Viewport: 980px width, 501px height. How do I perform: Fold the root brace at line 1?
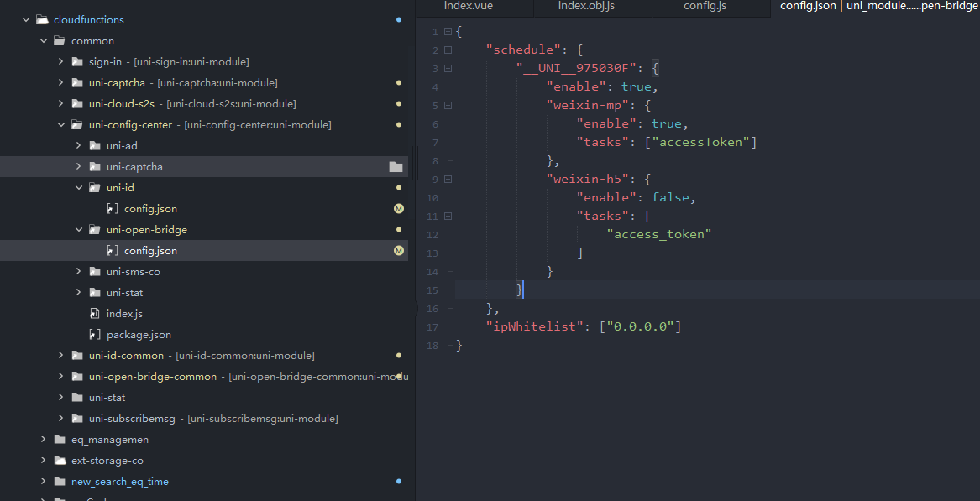click(x=448, y=31)
